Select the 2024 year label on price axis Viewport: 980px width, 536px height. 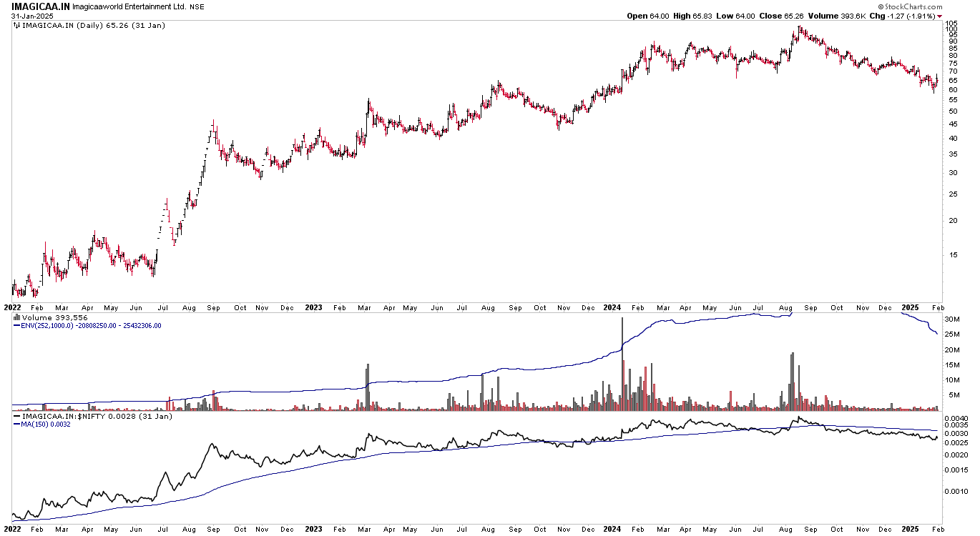click(x=612, y=308)
